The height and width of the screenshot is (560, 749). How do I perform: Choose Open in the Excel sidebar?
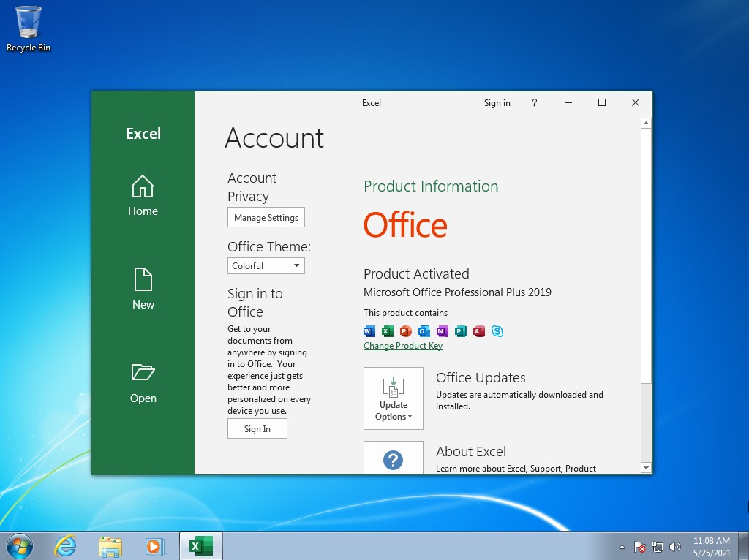(143, 383)
